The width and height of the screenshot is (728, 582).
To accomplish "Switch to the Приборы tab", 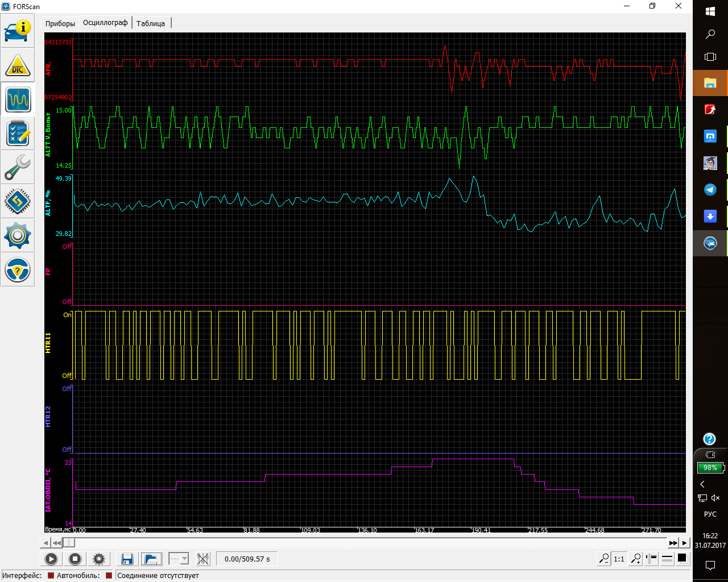I will 60,23.
